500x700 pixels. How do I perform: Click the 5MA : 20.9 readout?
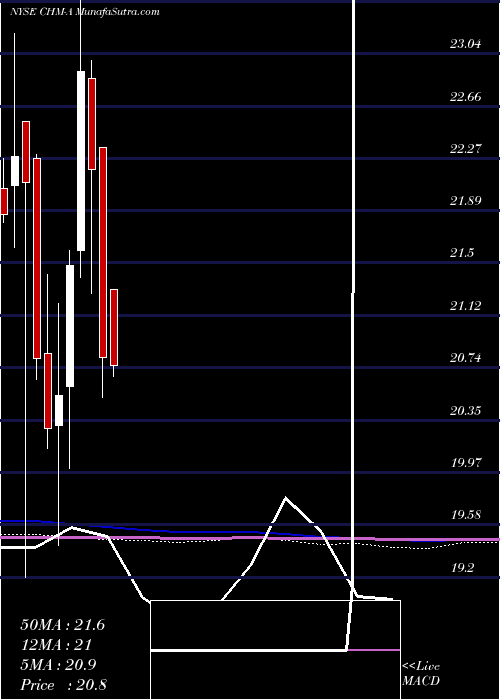(x=57, y=664)
